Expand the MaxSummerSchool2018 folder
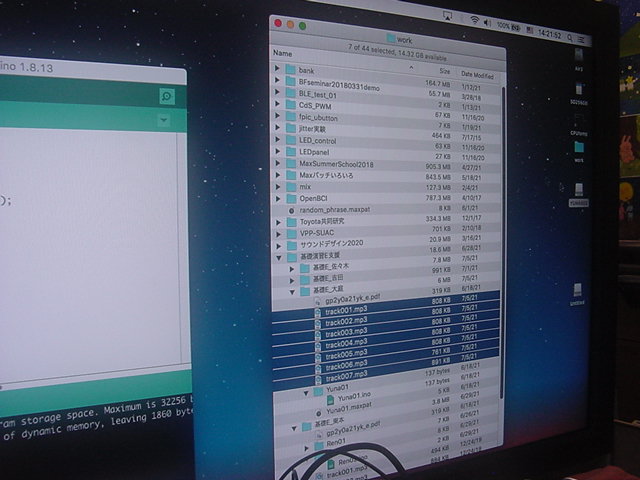Viewport: 640px width, 480px height. click(278, 163)
